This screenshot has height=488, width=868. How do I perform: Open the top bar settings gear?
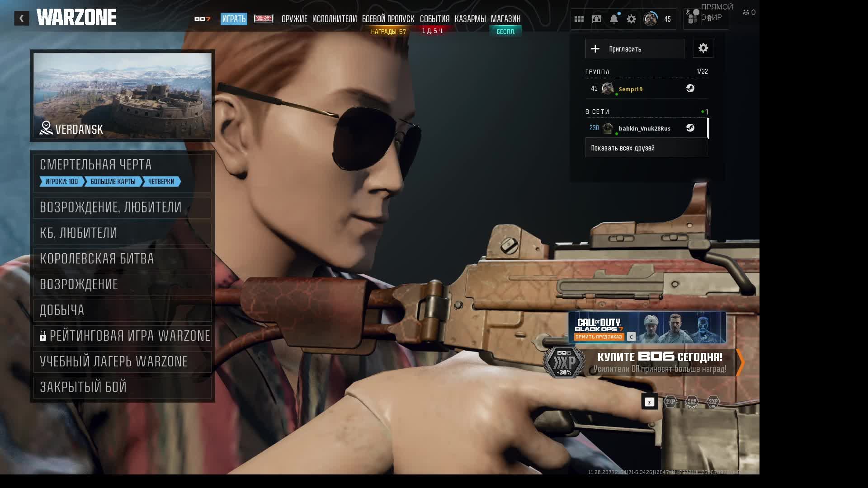pos(631,19)
